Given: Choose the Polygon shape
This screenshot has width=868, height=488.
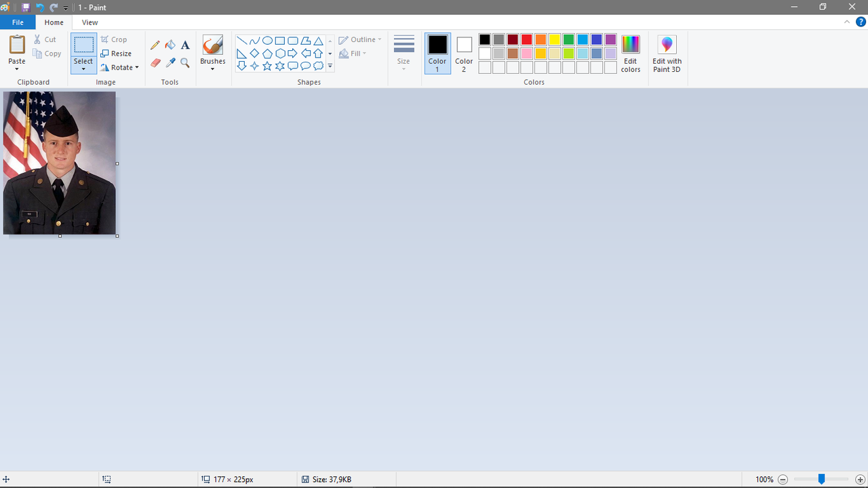Looking at the screenshot, I should coord(306,41).
